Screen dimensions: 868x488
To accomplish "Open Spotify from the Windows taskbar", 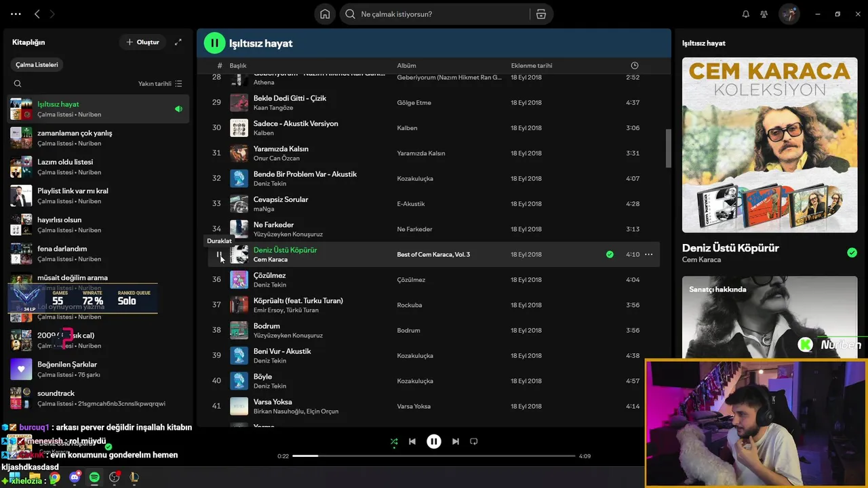I will [x=94, y=477].
